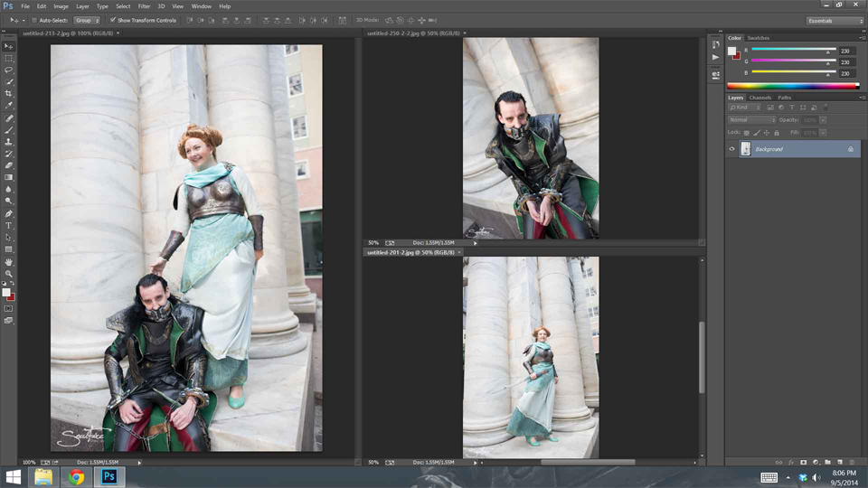This screenshot has width=868, height=488.
Task: Select the Horizontal Type tool
Action: [x=8, y=226]
